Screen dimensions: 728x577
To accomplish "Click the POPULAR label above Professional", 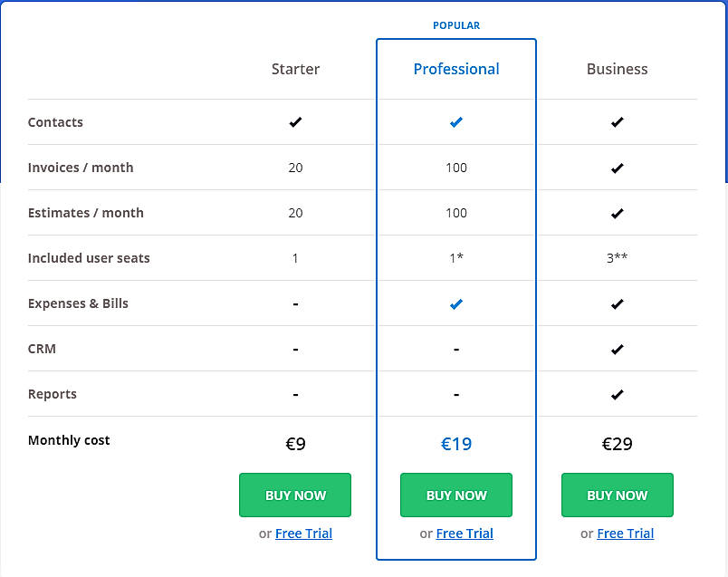I will pyautogui.click(x=456, y=25).
